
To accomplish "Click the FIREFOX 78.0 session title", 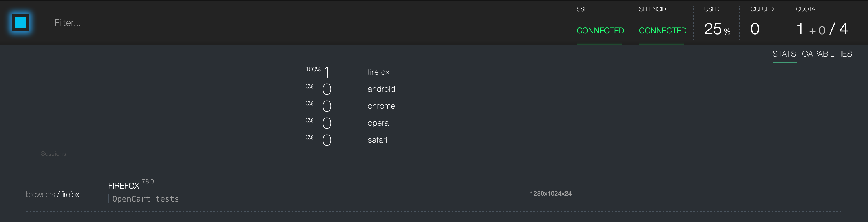I will pos(131,184).
